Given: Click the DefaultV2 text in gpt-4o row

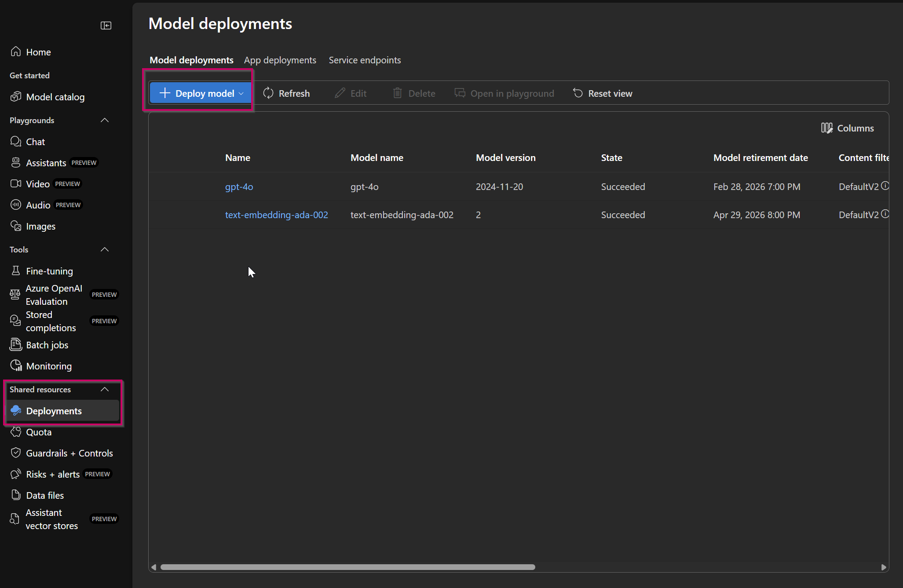Looking at the screenshot, I should click(859, 186).
